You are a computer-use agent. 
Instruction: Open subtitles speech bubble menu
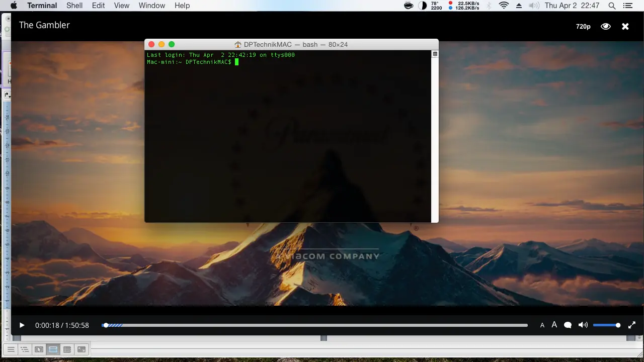click(568, 325)
